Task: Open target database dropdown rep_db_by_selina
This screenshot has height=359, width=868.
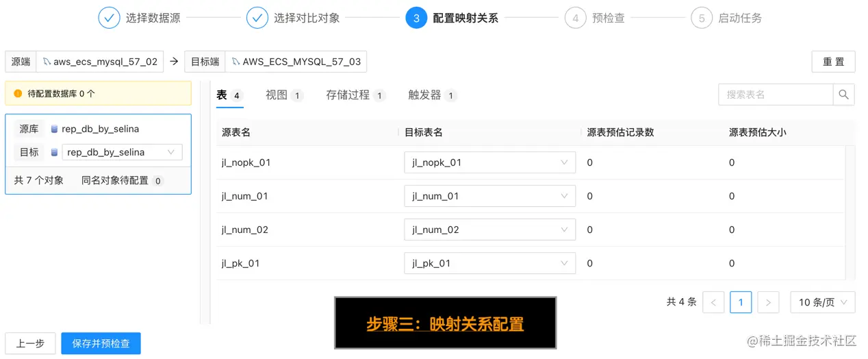Action: pos(122,152)
